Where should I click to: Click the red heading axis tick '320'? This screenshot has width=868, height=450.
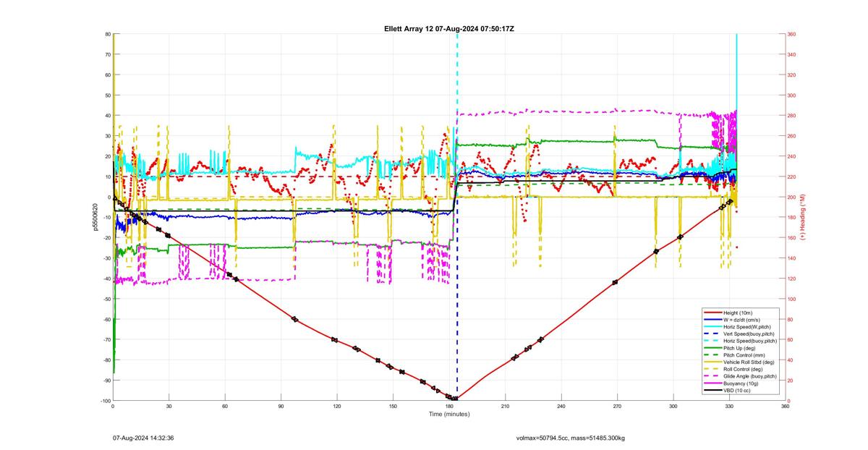pos(792,75)
